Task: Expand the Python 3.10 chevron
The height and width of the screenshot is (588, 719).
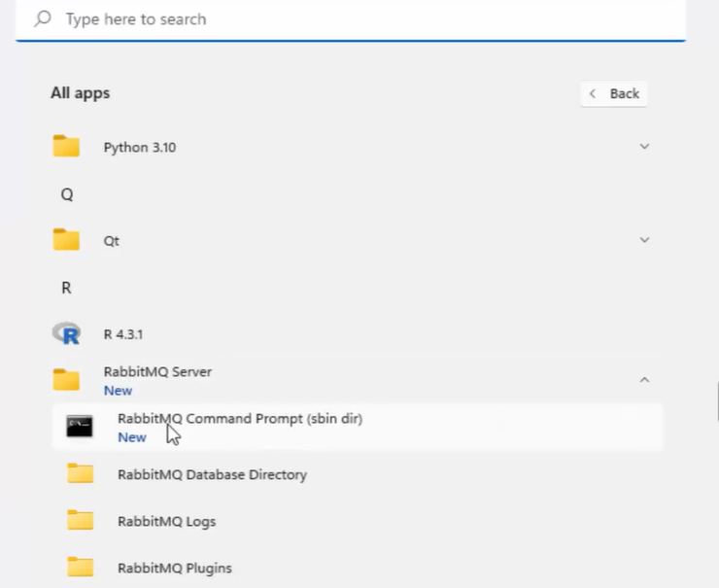Action: (x=644, y=147)
